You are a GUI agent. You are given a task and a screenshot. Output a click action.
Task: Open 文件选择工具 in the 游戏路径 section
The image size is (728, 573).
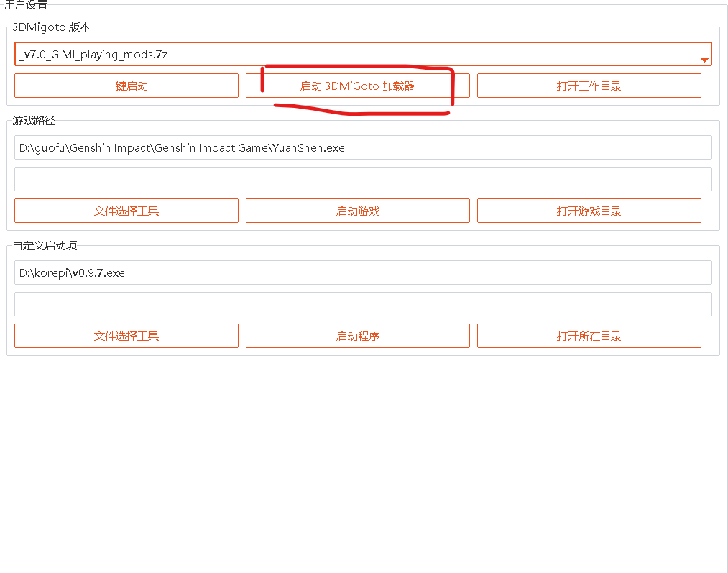[x=126, y=211]
